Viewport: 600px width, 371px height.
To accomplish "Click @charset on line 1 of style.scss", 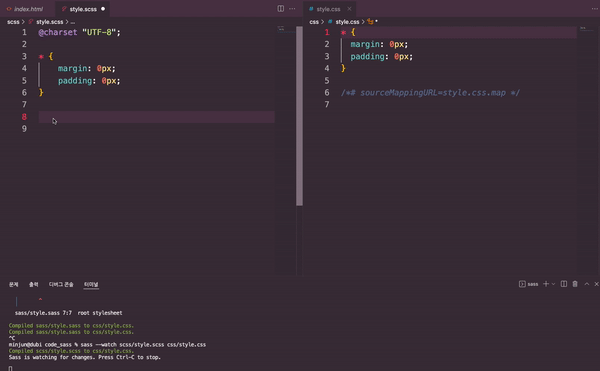I will click(58, 32).
